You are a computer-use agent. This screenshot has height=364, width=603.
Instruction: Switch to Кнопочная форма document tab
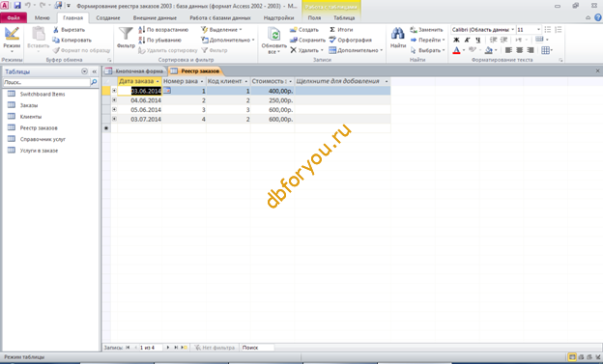point(135,71)
